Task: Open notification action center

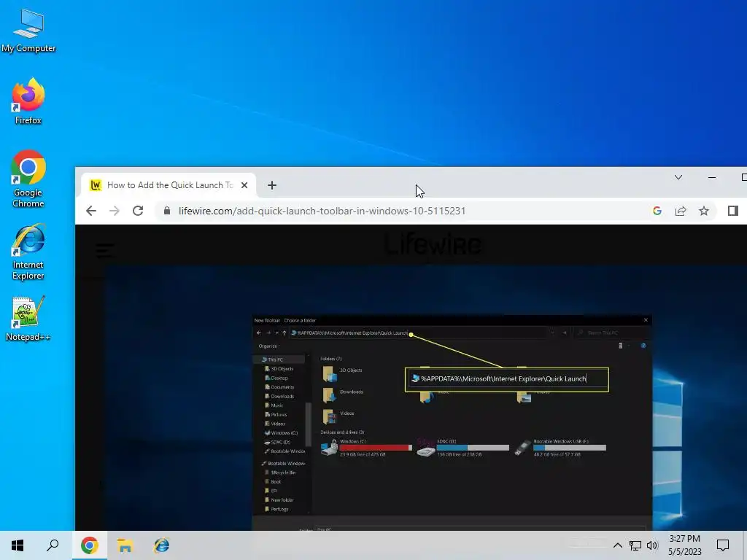Action: coord(723,545)
